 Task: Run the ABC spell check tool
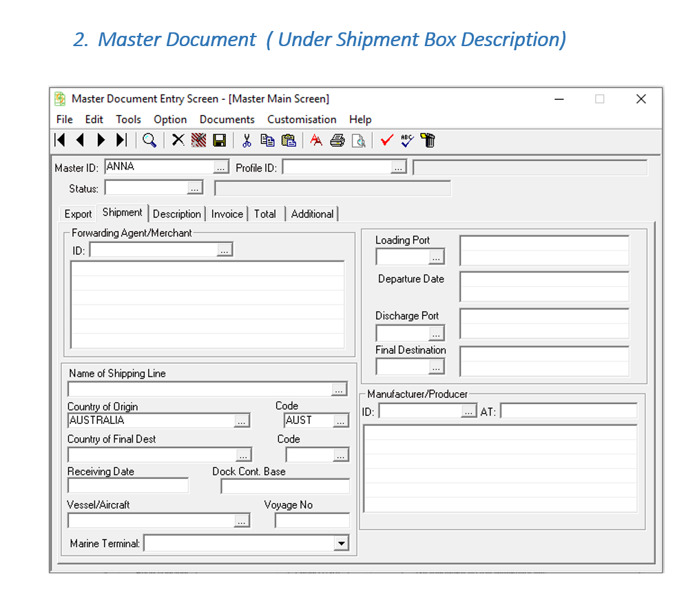pos(407,140)
